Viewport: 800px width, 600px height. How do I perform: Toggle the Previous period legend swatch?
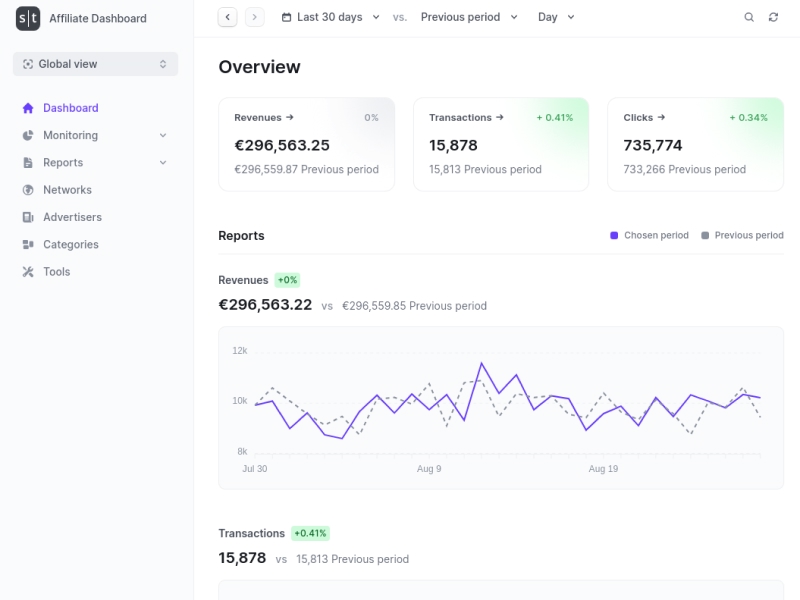(705, 235)
